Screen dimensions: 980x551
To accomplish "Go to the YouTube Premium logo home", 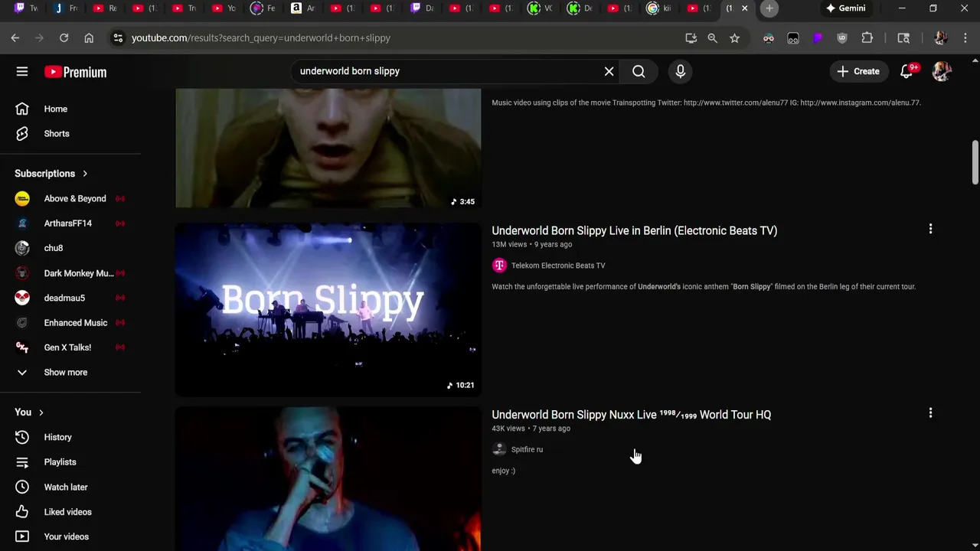I will [x=75, y=72].
